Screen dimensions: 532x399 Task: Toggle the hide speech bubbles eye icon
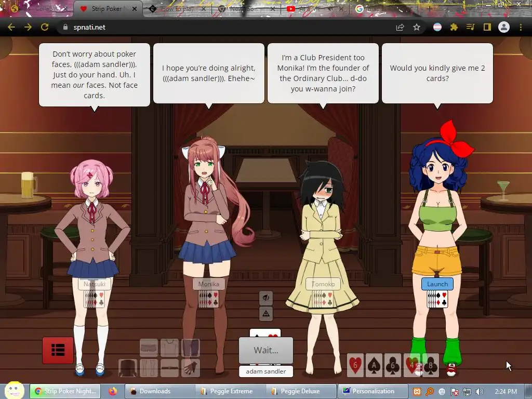tap(266, 298)
